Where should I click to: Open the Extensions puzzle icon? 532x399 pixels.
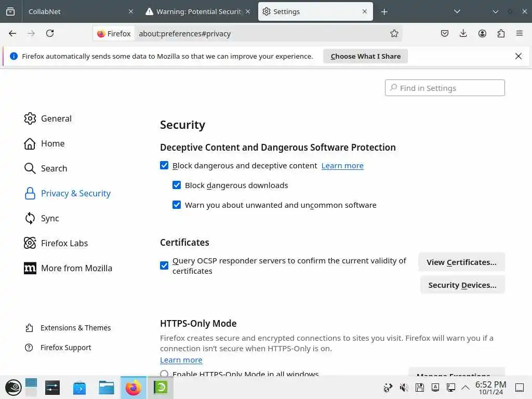[x=501, y=33]
